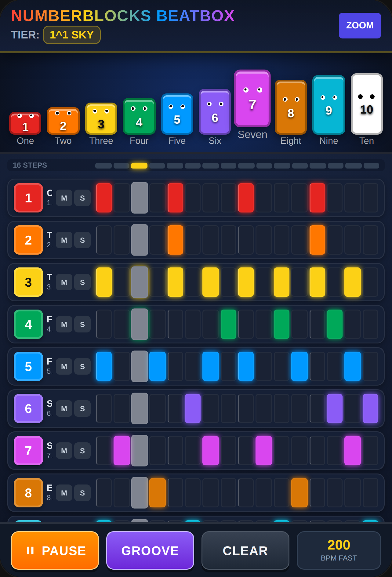Turn off track 7 first magenta step

click(122, 451)
